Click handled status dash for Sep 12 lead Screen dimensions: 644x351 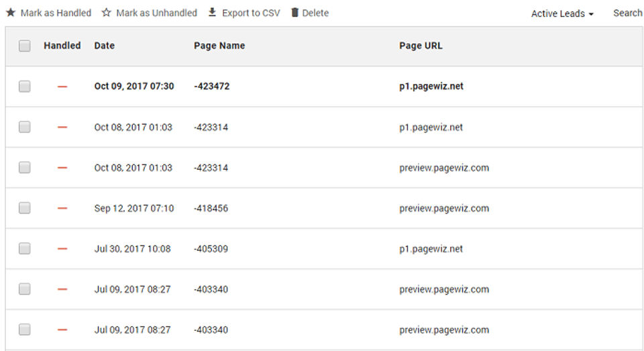coord(62,209)
